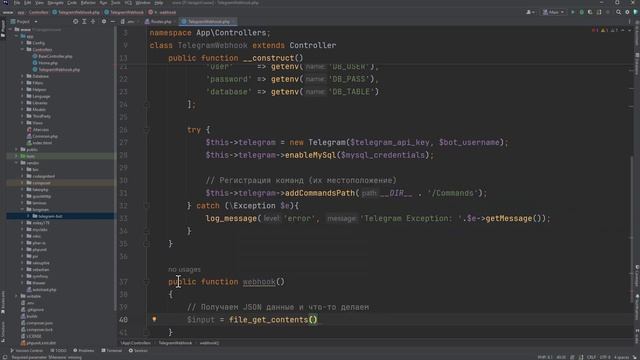
Task: Open Version Control tool window
Action: point(26,351)
